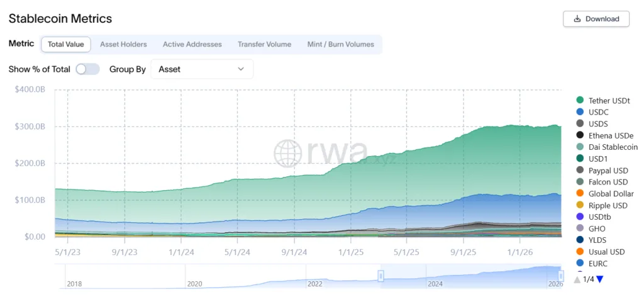Screen dimensions: 644x304
Task: Toggle the Dai Stablecoin legend dot
Action: click(580, 147)
